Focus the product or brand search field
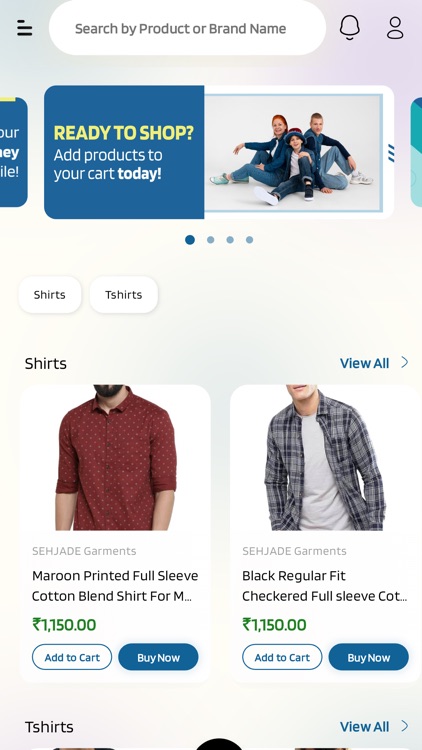 point(188,28)
